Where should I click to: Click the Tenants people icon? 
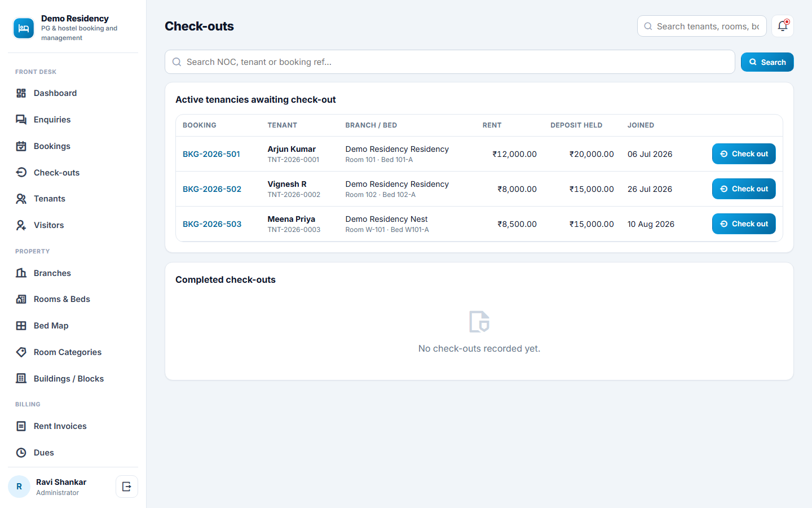pyautogui.click(x=21, y=199)
